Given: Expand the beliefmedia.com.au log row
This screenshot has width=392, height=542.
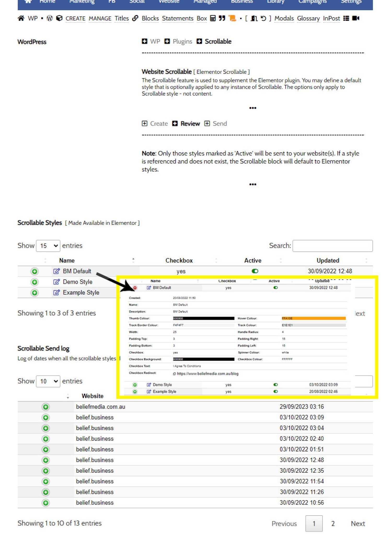Looking at the screenshot, I should coord(46,407).
